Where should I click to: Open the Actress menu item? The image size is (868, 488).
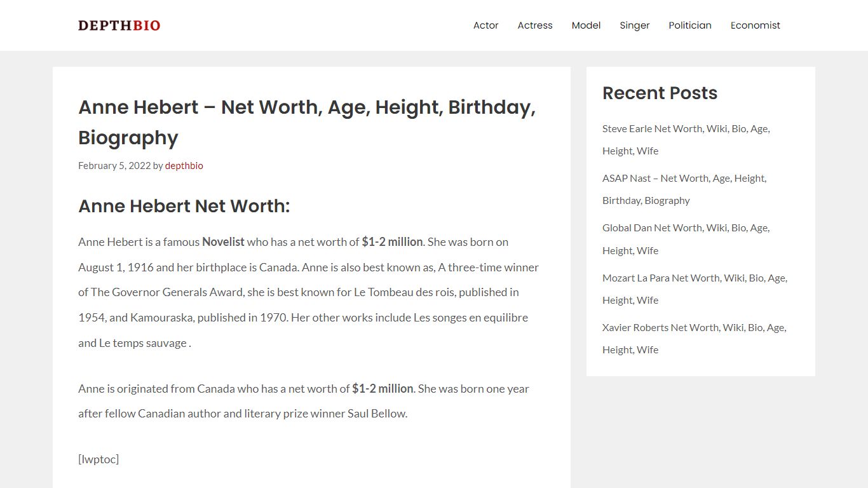click(535, 25)
